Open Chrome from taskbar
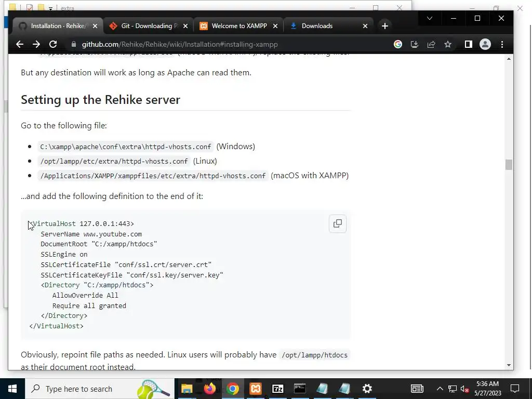 tap(232, 389)
